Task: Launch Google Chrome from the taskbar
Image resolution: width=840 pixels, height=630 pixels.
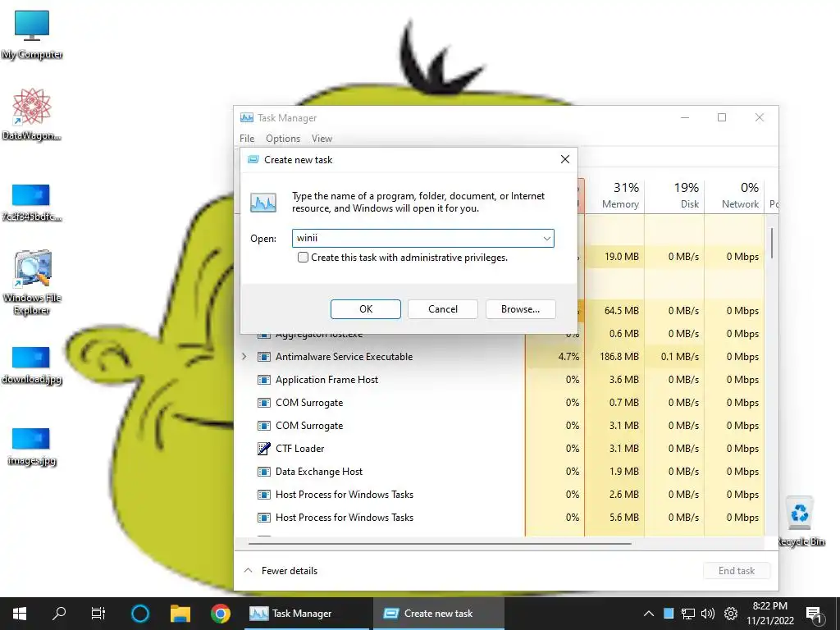Action: (220, 614)
